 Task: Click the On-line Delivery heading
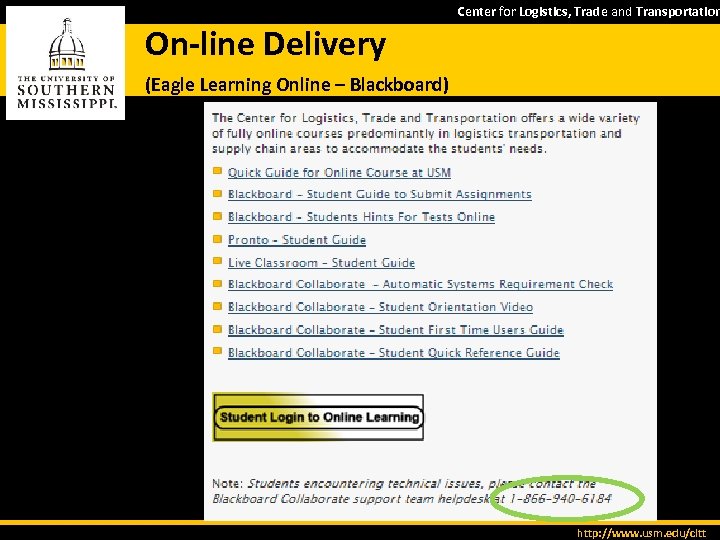pyautogui.click(x=265, y=45)
